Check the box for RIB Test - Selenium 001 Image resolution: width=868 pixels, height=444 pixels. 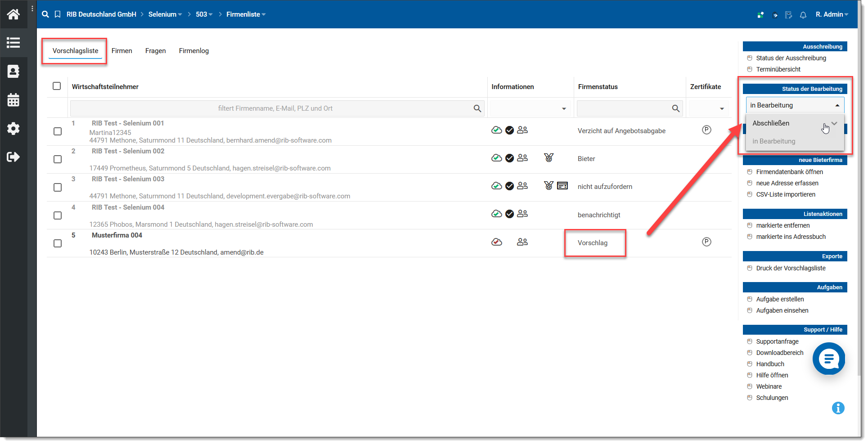tap(58, 131)
